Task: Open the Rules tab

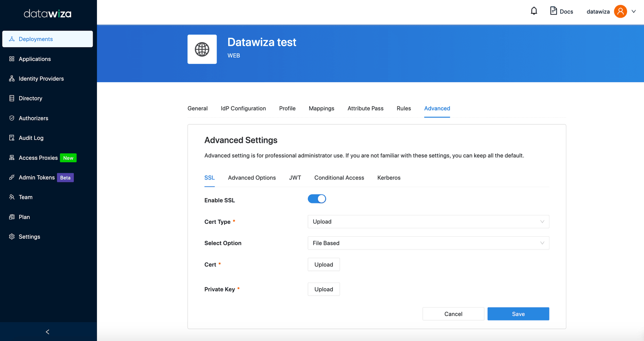Action: point(404,108)
